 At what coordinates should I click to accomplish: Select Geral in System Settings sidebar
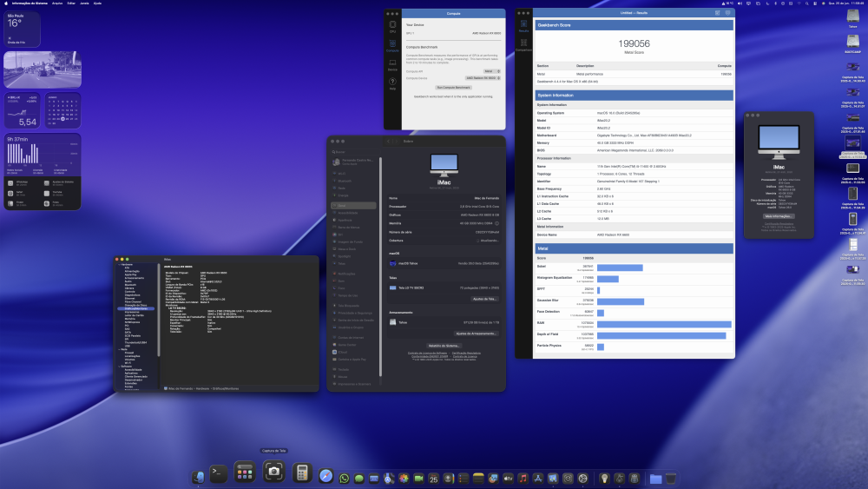click(x=354, y=206)
